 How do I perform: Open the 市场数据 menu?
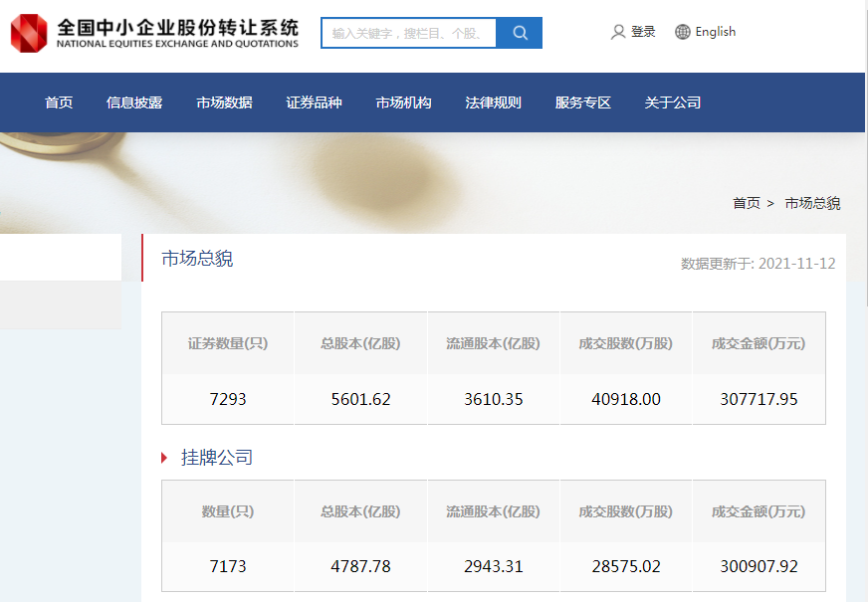[224, 102]
